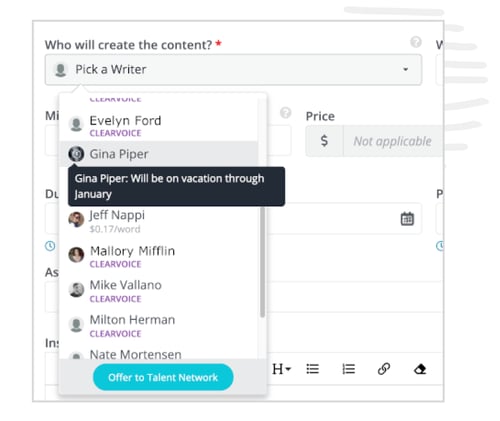Click the calendar icon in date field
The image size is (500, 421).
pos(407,219)
